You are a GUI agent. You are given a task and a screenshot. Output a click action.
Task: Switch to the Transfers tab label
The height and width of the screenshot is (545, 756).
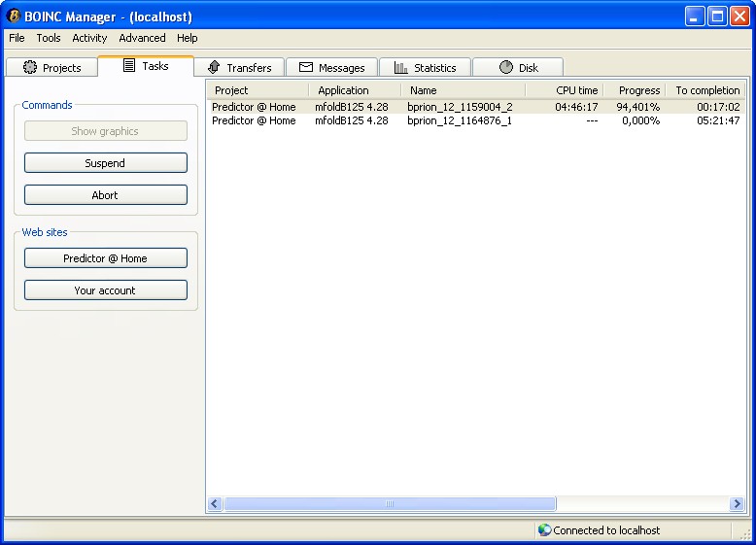coord(249,68)
